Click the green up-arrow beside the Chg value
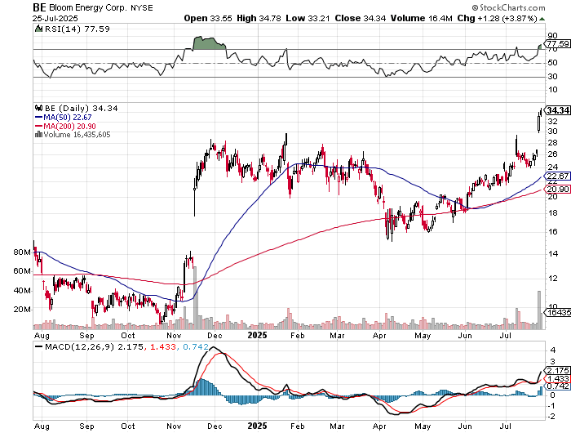The width and height of the screenshot is (571, 433). pyautogui.click(x=542, y=19)
